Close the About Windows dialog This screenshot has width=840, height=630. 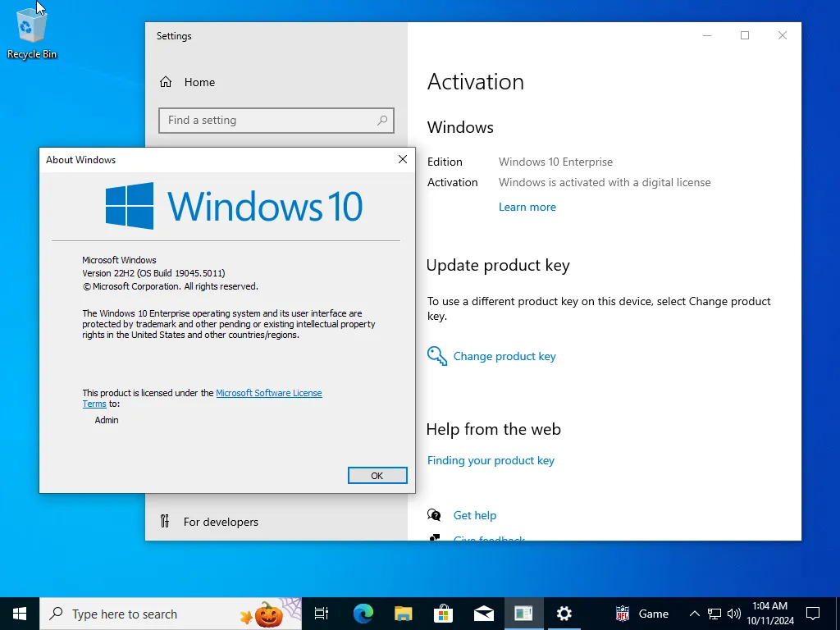(403, 159)
